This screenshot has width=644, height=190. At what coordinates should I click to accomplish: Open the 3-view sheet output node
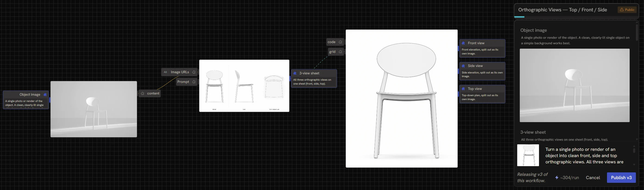click(314, 79)
